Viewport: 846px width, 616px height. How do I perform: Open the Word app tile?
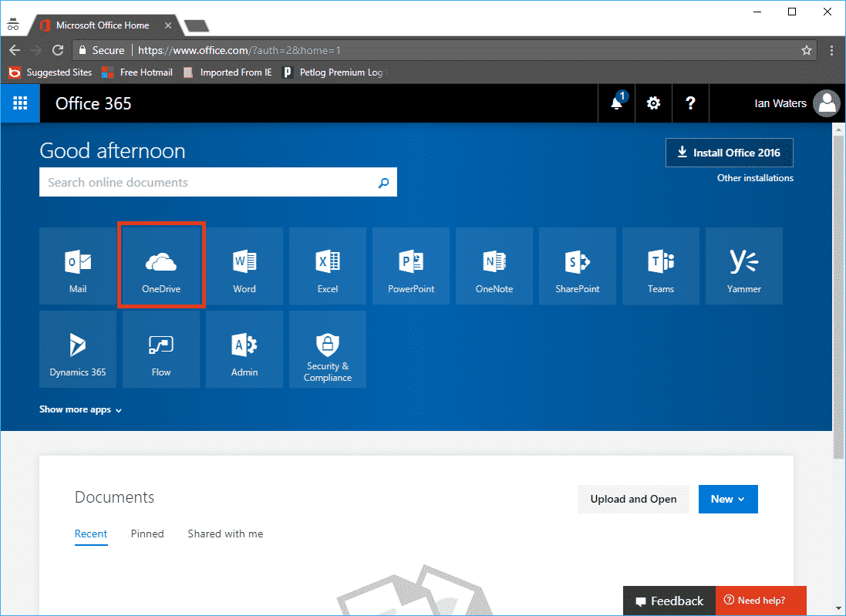[244, 266]
